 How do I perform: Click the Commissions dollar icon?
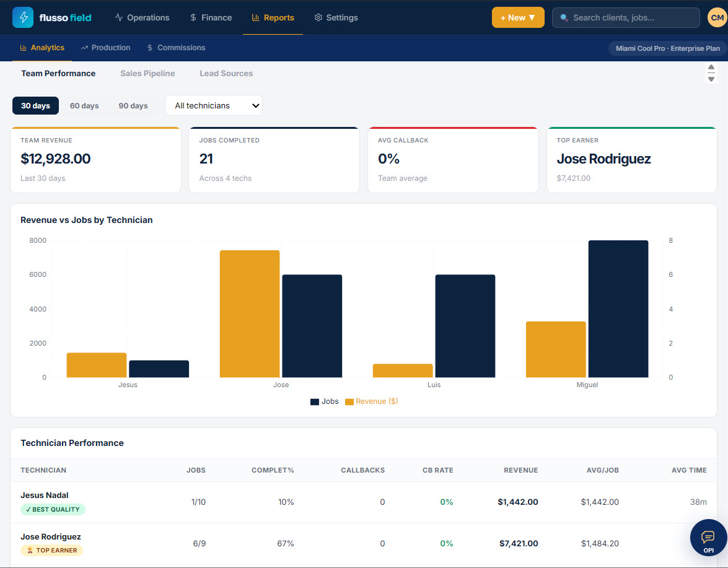click(149, 48)
